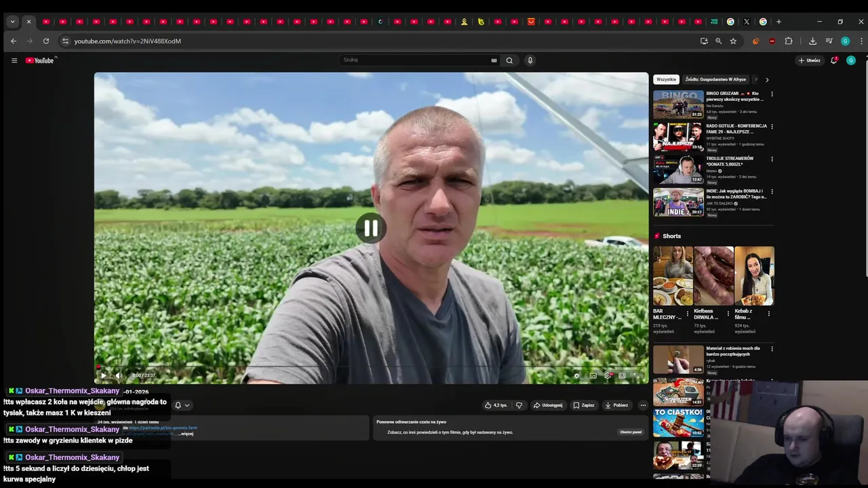This screenshot has width=868, height=488.
Task: Open the install app icon in address bar
Action: 704,41
